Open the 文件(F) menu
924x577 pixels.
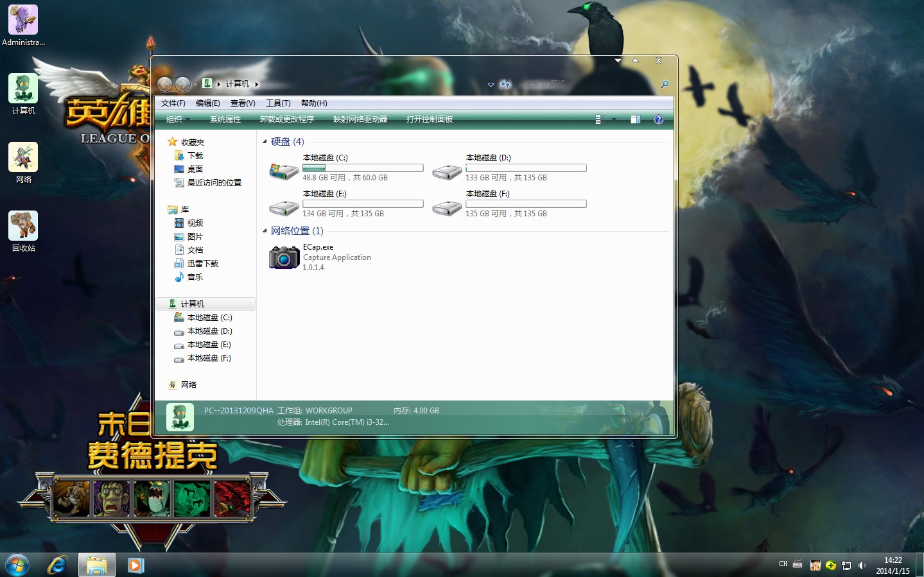click(173, 103)
